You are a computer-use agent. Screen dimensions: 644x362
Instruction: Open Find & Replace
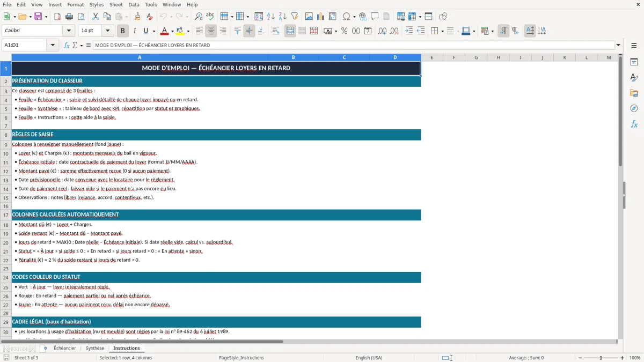point(199,17)
